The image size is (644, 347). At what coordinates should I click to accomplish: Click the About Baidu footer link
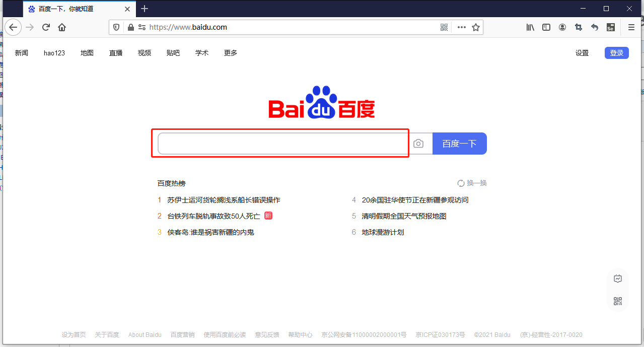point(145,335)
